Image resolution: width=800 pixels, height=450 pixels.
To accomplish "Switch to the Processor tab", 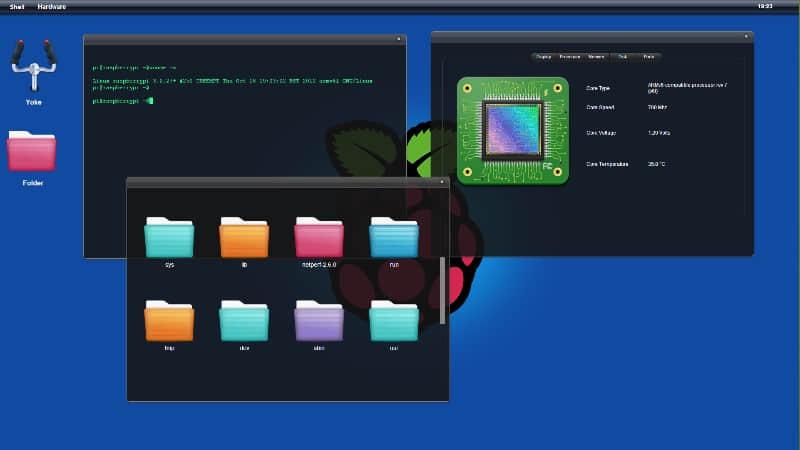I will 570,57.
